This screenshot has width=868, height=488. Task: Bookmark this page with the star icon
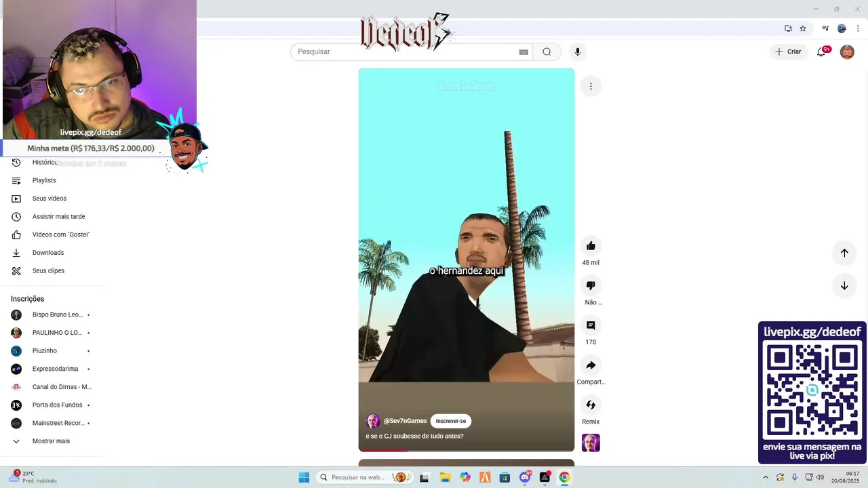click(803, 28)
